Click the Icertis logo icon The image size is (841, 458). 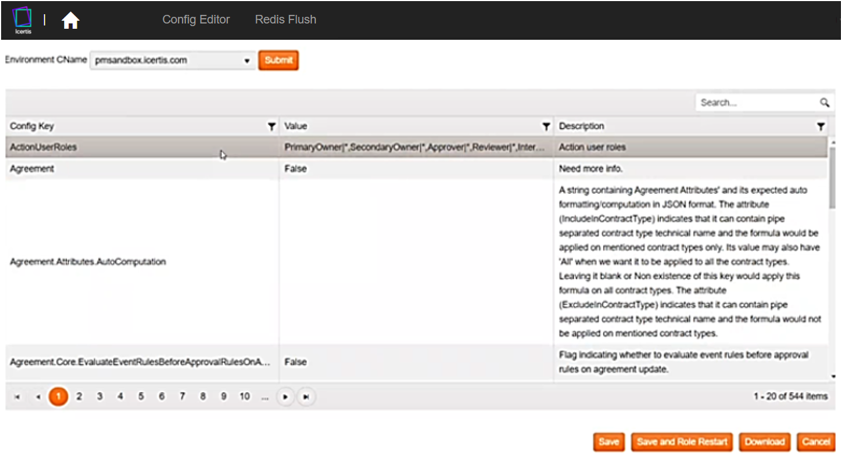22,19
